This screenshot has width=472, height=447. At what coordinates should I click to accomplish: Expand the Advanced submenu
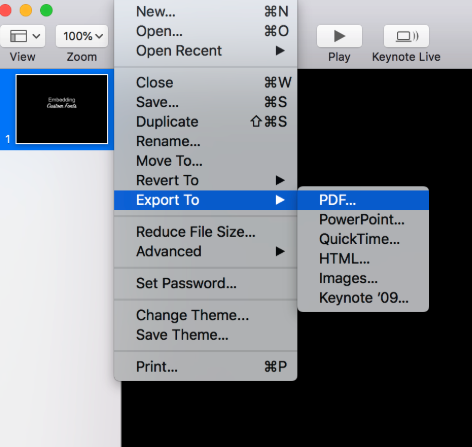point(205,251)
